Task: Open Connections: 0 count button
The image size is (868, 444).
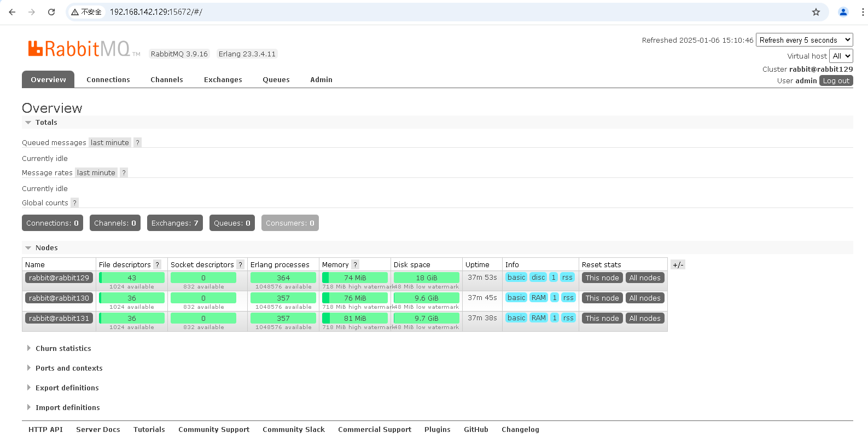Action: coord(53,223)
